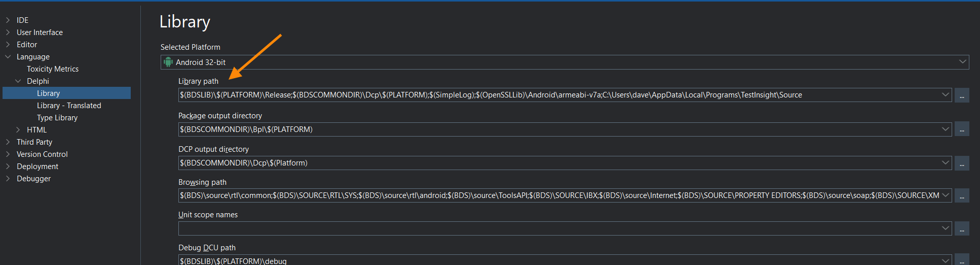Select Toxicity Metrics in the options tree
Screen dimensions: 980x265
(53, 69)
